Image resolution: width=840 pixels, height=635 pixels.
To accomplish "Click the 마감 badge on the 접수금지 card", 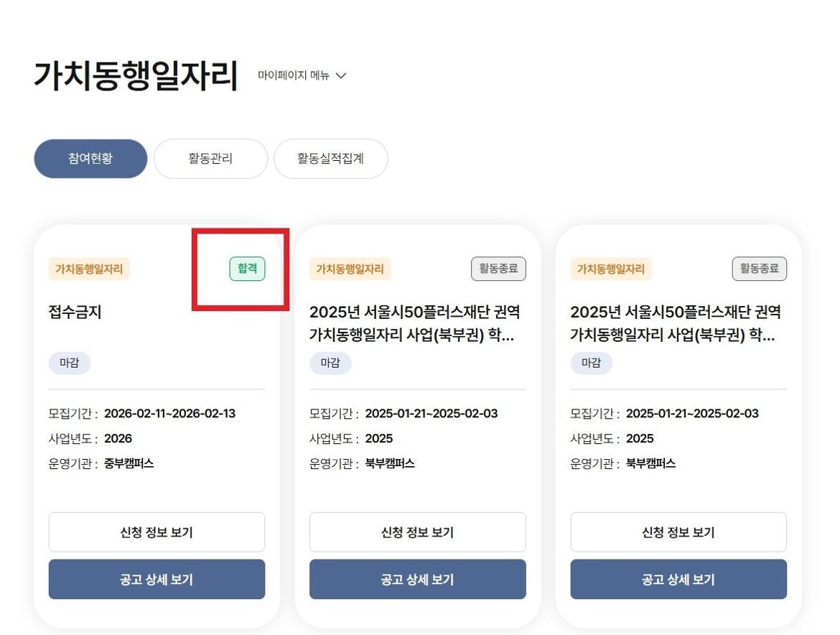I will click(70, 363).
